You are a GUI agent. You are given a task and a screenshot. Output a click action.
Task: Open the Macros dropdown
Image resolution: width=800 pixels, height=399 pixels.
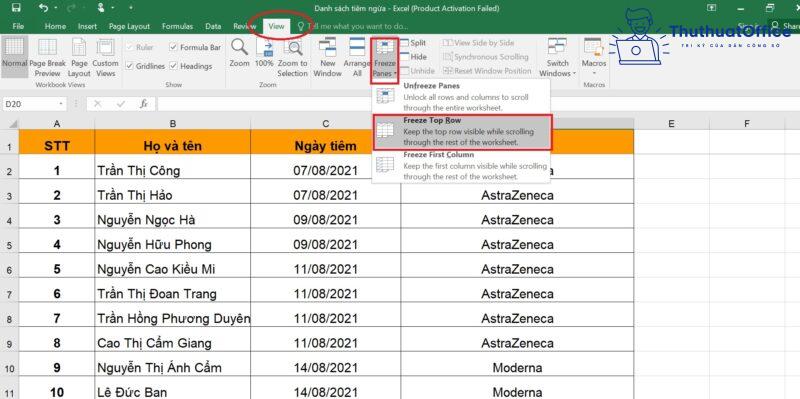point(594,57)
